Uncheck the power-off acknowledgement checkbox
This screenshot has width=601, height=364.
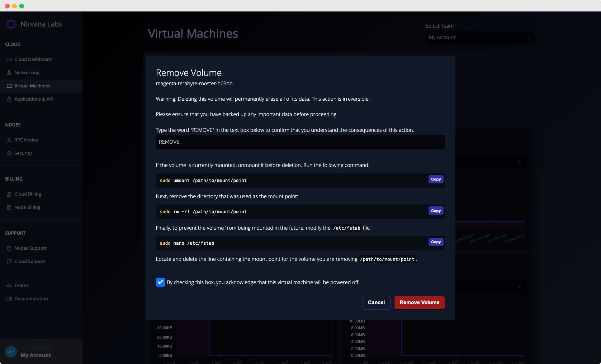(x=160, y=282)
